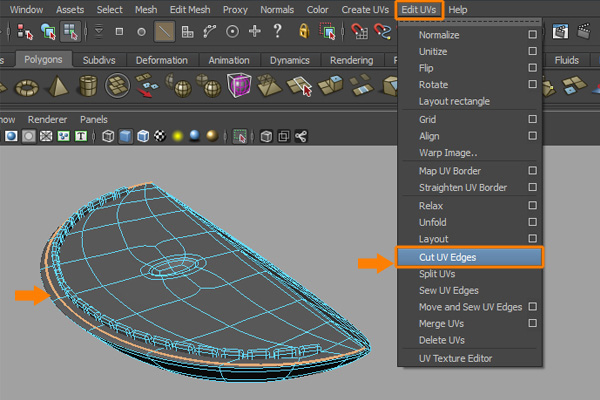Click the question mark icon in toolbar
The image size is (600, 400).
pos(277,32)
